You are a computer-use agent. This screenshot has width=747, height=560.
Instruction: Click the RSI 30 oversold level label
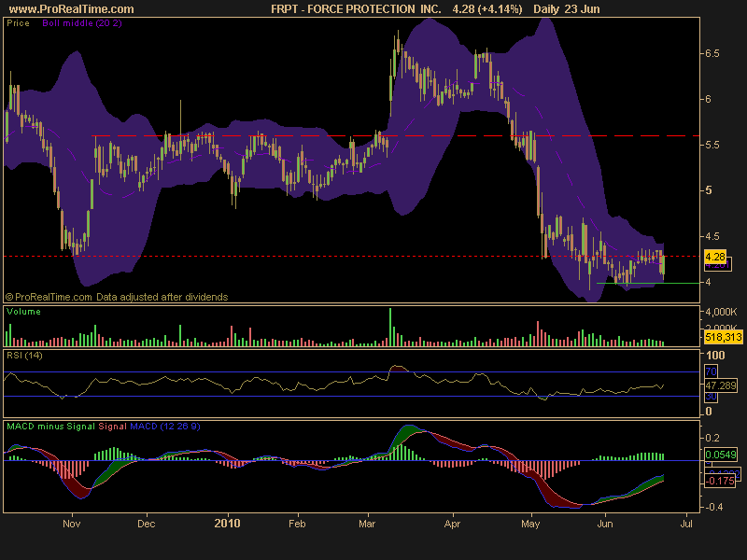coord(711,396)
